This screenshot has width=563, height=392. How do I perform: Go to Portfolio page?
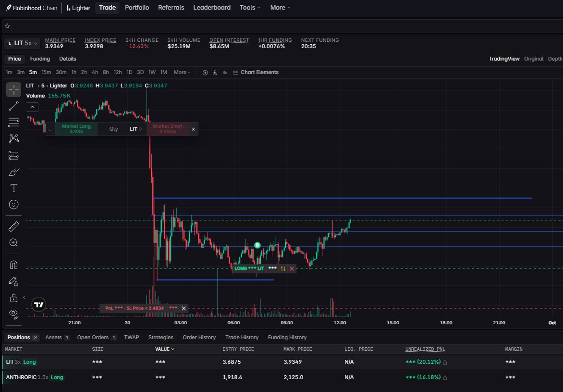[137, 8]
